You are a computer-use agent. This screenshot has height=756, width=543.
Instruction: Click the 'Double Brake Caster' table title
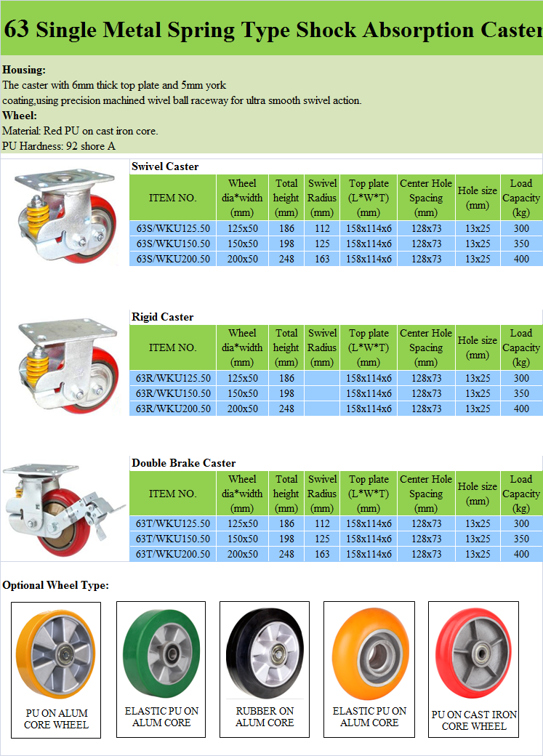184,463
